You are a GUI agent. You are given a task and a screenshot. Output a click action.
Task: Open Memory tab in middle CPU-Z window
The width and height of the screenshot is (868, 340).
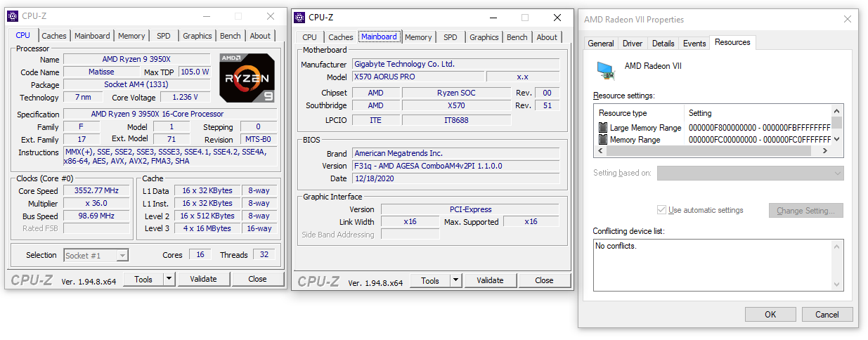pyautogui.click(x=418, y=37)
